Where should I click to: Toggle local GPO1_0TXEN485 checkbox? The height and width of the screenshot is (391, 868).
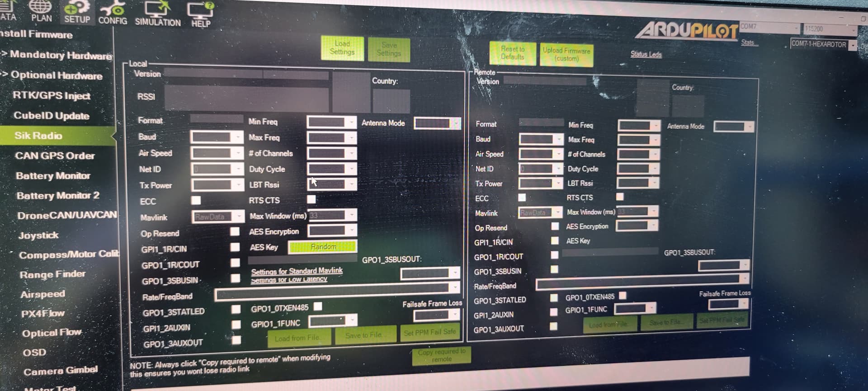click(318, 306)
